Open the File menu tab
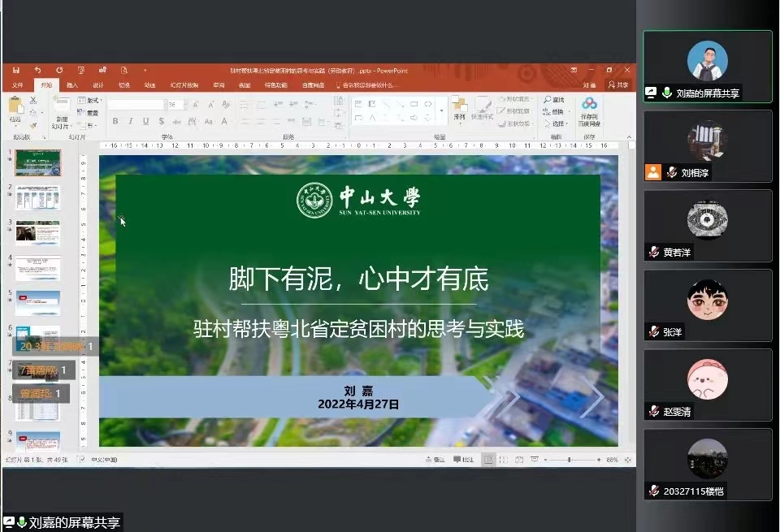Image resolution: width=780 pixels, height=532 pixels. coord(18,85)
